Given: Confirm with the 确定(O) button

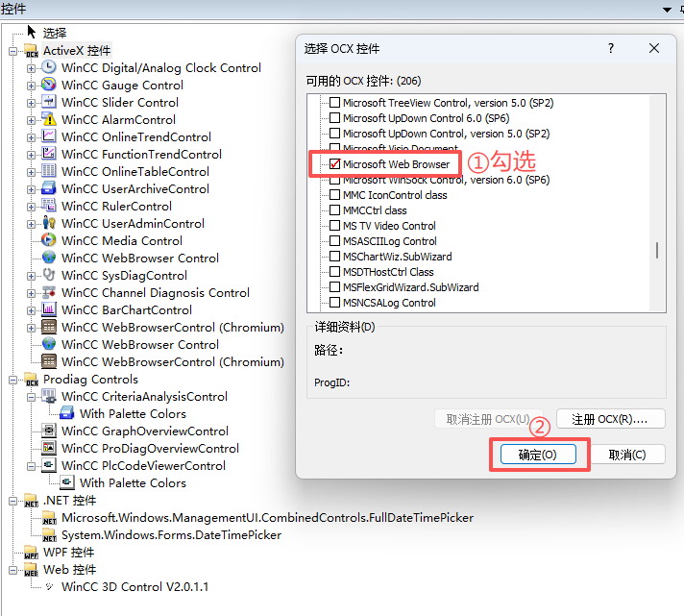Looking at the screenshot, I should click(x=538, y=455).
